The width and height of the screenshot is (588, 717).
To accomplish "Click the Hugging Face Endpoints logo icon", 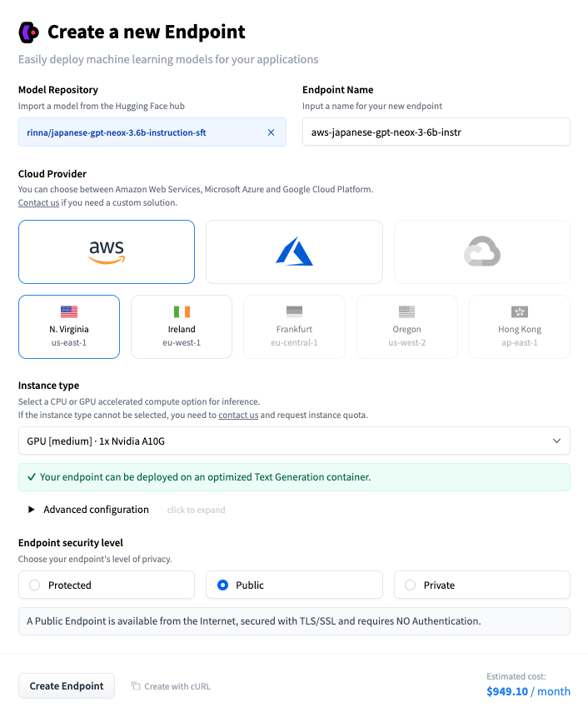I will (29, 32).
